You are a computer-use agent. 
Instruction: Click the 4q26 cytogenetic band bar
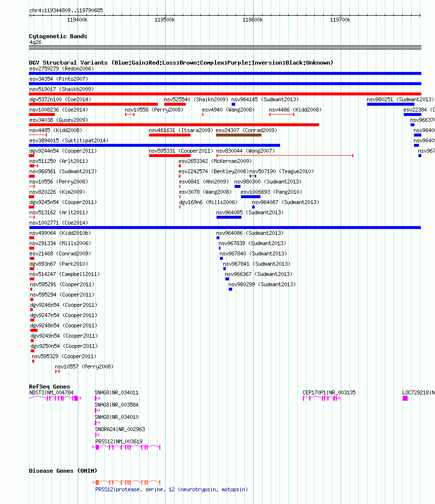coord(225,47)
